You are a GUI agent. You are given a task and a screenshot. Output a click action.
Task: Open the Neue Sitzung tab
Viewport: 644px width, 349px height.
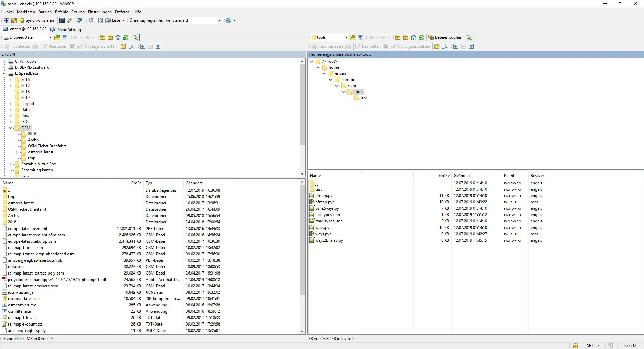coord(66,29)
